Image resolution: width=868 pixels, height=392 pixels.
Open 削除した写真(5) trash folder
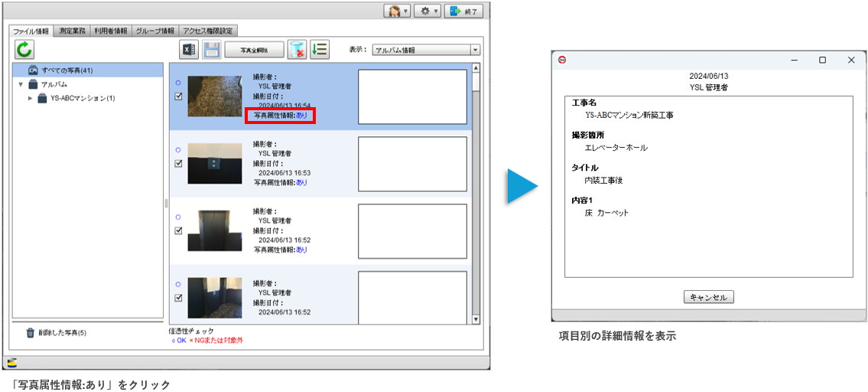[56, 333]
